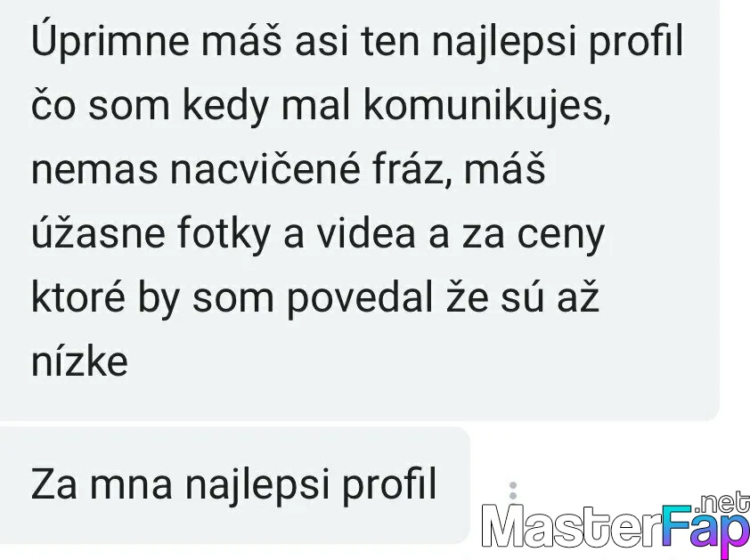Select the "Za mna najlepsi profil" message bubble
750x560 pixels.
coord(234,485)
